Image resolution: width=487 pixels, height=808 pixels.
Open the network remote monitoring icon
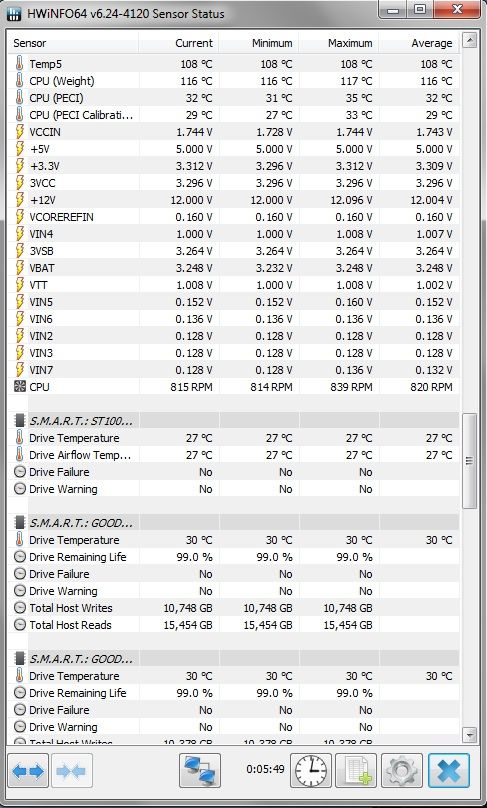point(200,770)
